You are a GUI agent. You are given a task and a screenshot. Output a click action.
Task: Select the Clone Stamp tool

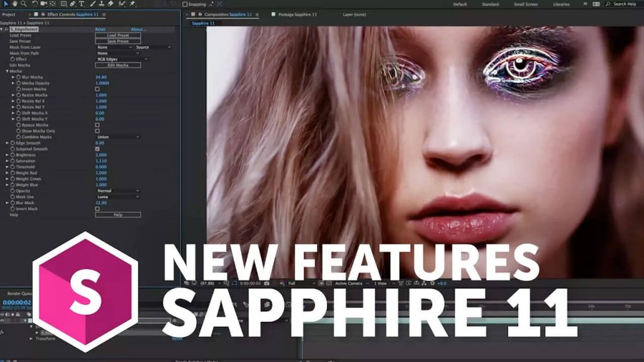pyautogui.click(x=101, y=4)
